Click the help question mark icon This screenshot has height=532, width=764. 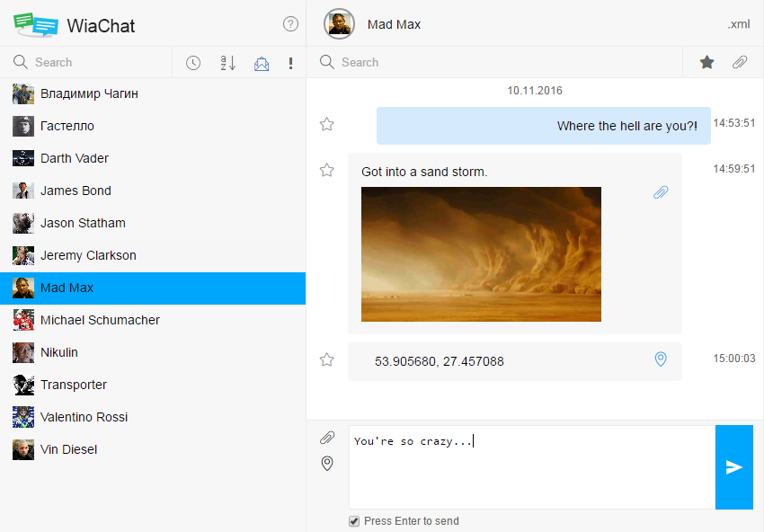[x=290, y=24]
